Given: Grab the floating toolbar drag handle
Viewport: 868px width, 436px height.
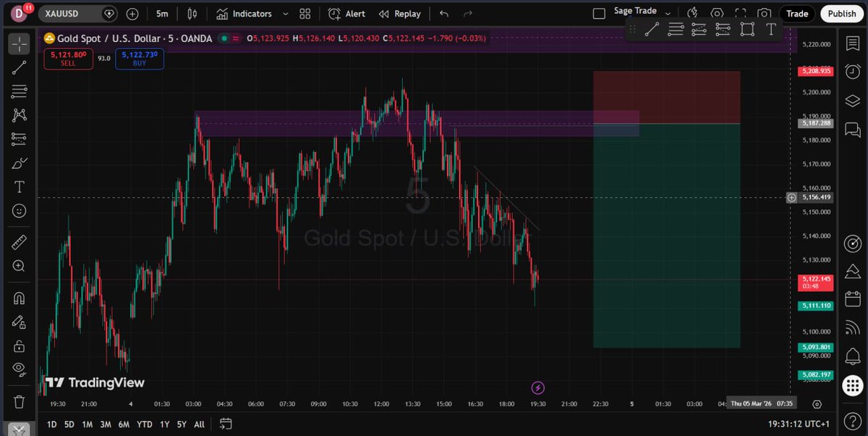Looking at the screenshot, I should click(632, 30).
